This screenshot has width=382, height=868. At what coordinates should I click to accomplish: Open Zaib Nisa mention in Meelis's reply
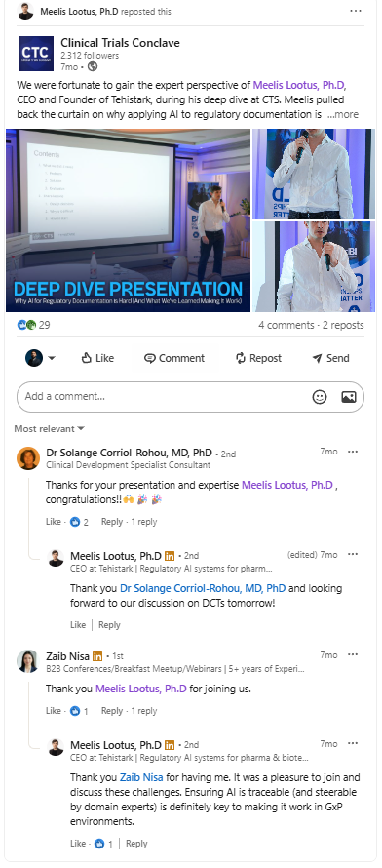click(141, 777)
